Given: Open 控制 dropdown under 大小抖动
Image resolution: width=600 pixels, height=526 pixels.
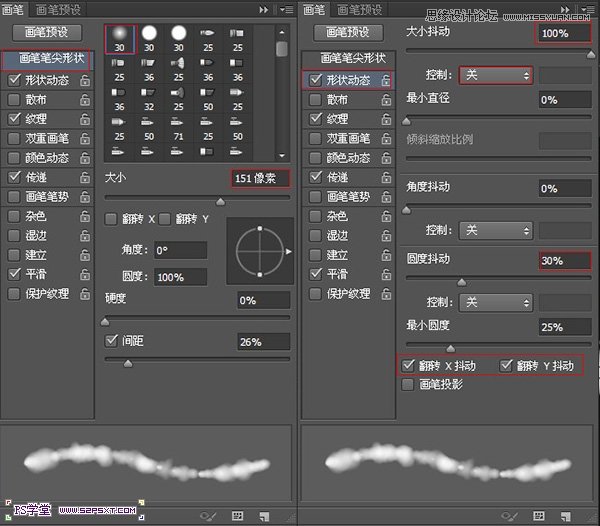Looking at the screenshot, I should click(x=496, y=75).
